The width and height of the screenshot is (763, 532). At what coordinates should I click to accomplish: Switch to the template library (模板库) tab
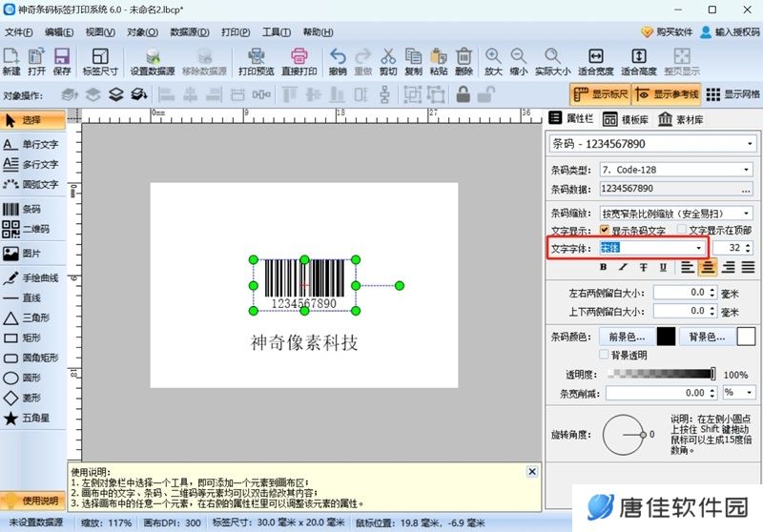pos(626,119)
